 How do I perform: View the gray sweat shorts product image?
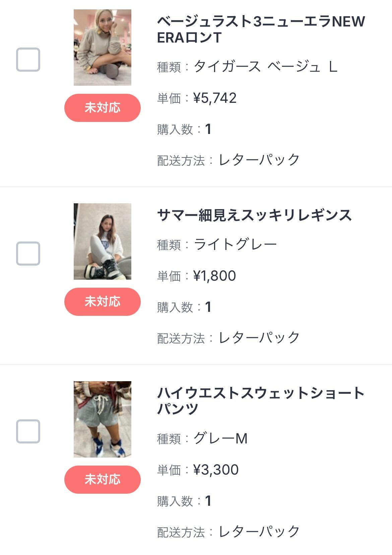[x=103, y=419]
